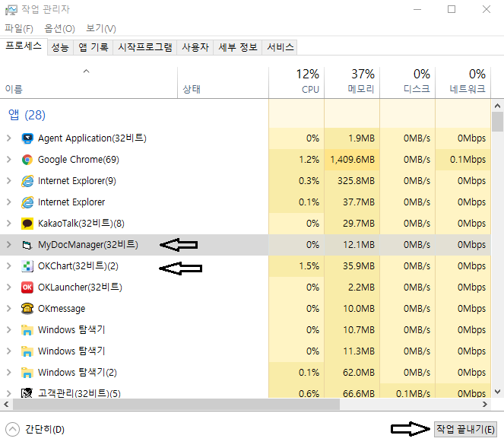
Task: Click the horizontal scrollbar left arrow
Action: pyautogui.click(x=6, y=404)
